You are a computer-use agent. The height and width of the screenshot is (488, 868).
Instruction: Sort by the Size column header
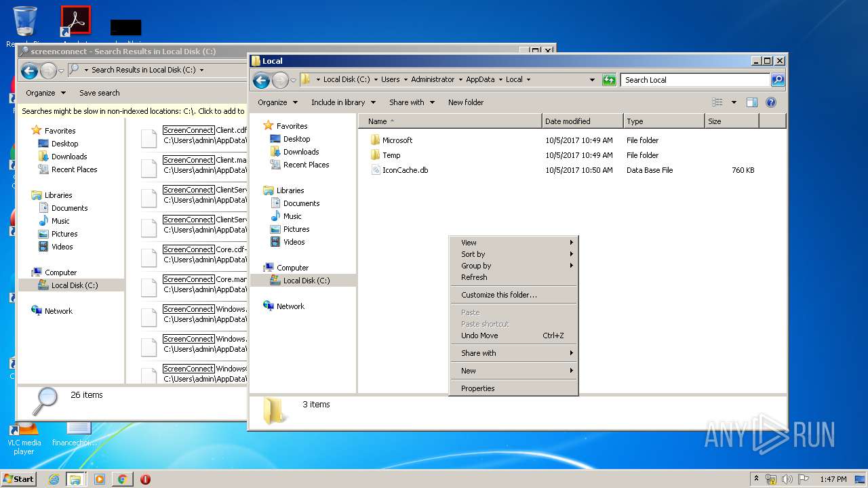(732, 121)
